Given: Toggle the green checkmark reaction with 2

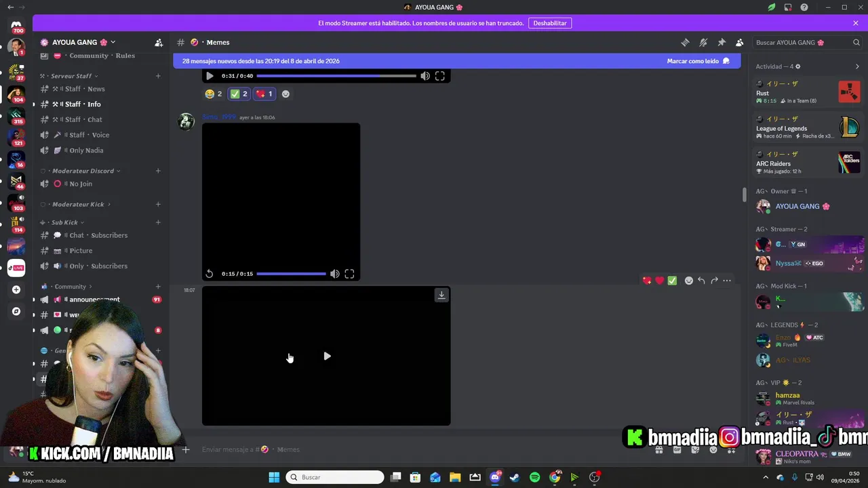Looking at the screenshot, I should coord(239,94).
